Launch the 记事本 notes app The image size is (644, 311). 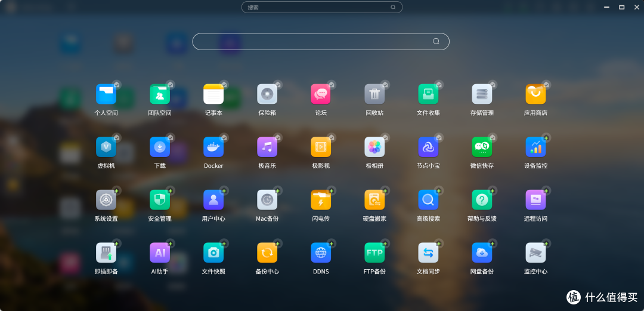pos(213,94)
